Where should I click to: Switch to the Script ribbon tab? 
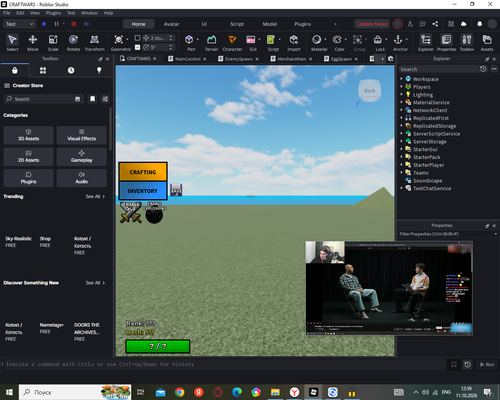237,24
